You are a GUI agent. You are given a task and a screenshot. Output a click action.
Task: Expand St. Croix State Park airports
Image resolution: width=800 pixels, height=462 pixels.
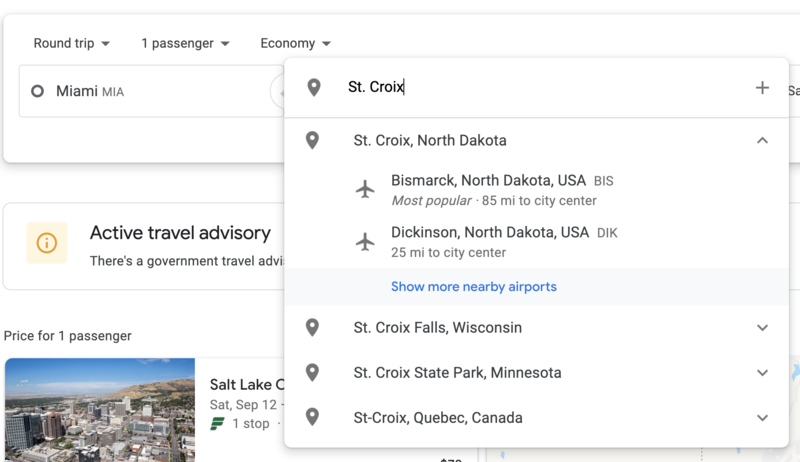tap(762, 373)
